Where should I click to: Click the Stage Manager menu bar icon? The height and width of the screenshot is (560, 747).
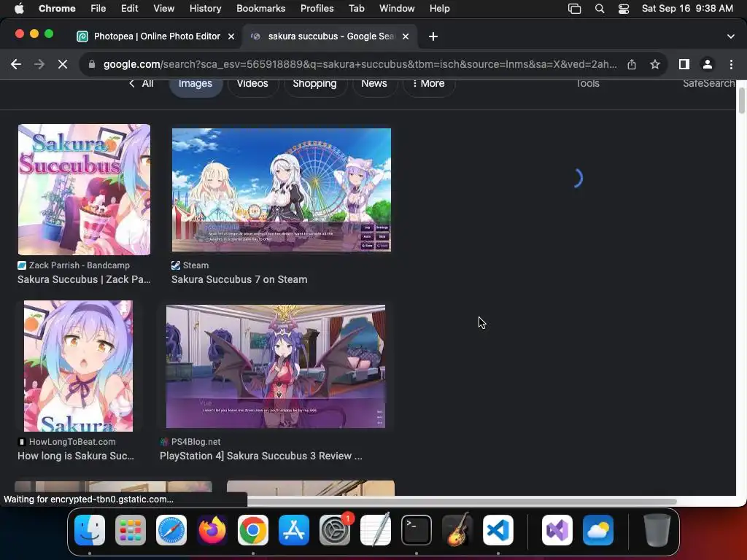[575, 9]
